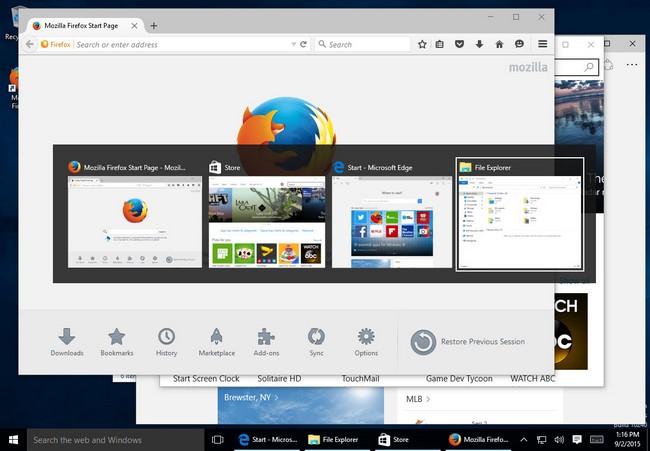The width and height of the screenshot is (650, 451).
Task: Open Options gear on Firefox start page
Action: click(366, 342)
